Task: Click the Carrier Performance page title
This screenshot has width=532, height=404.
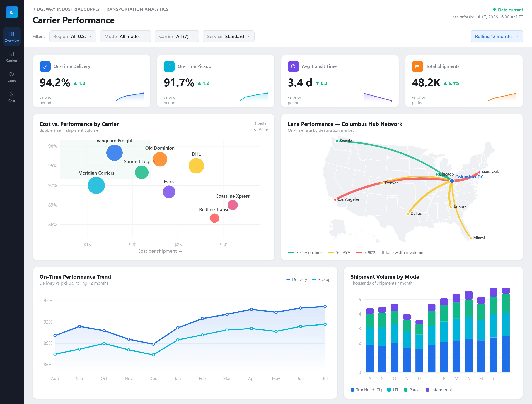Action: pos(73,20)
